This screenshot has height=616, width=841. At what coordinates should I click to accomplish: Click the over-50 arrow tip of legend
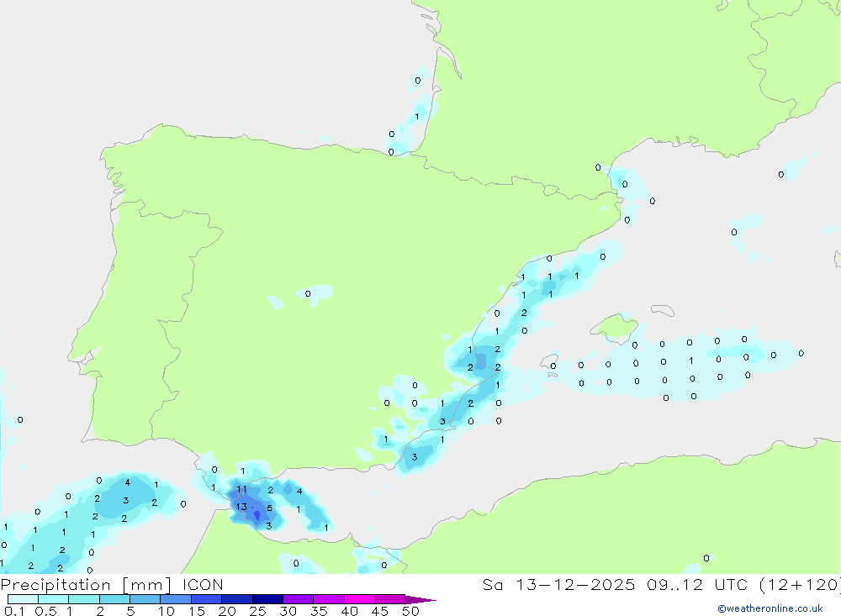coord(420,600)
